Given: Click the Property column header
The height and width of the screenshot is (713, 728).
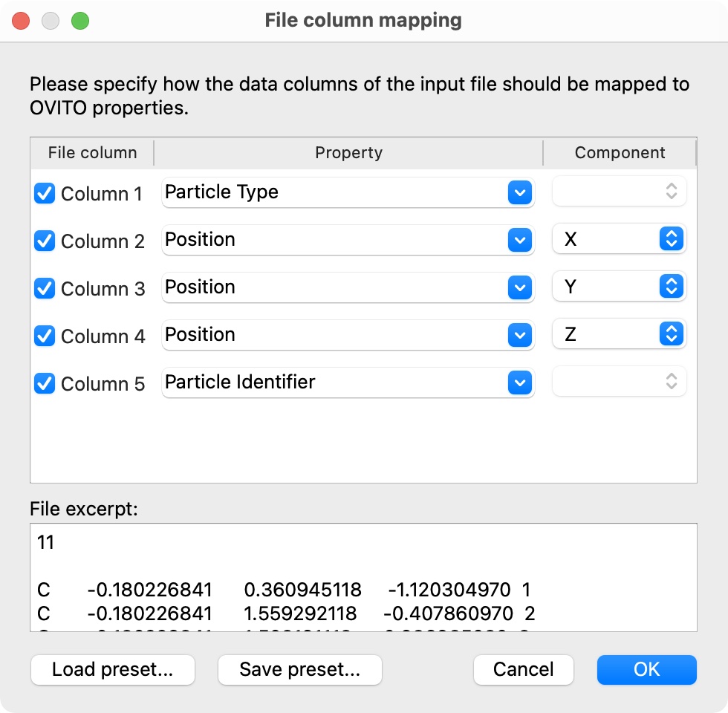Looking at the screenshot, I should (348, 153).
